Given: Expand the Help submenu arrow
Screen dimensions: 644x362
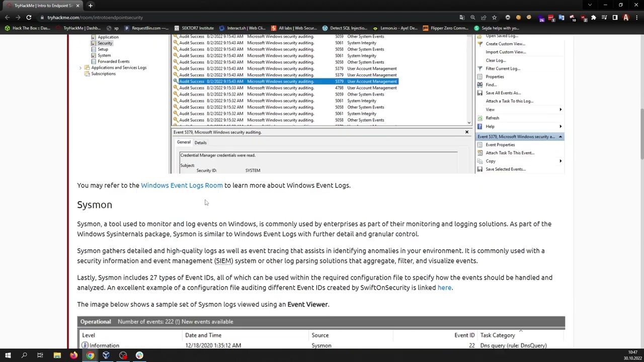Looking at the screenshot, I should click(560, 127).
